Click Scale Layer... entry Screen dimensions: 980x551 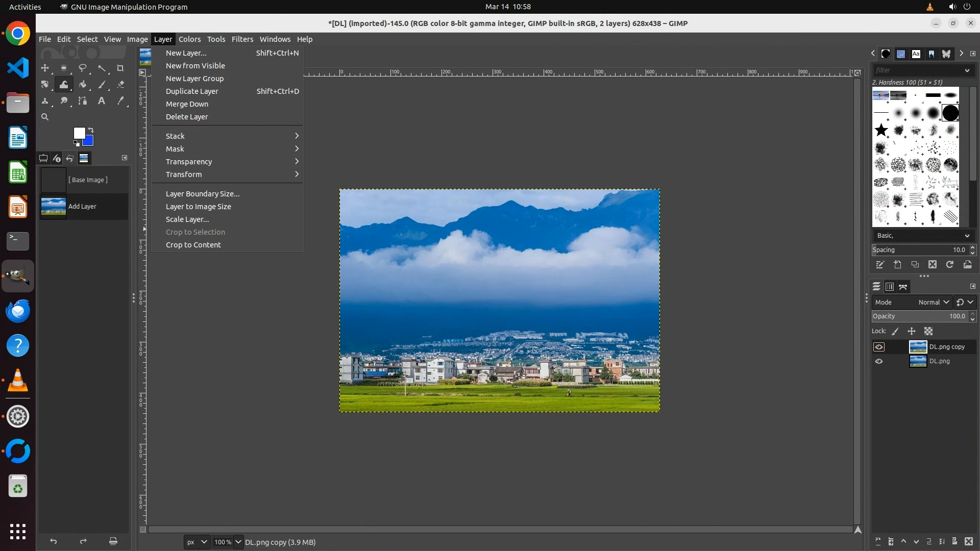(x=187, y=219)
